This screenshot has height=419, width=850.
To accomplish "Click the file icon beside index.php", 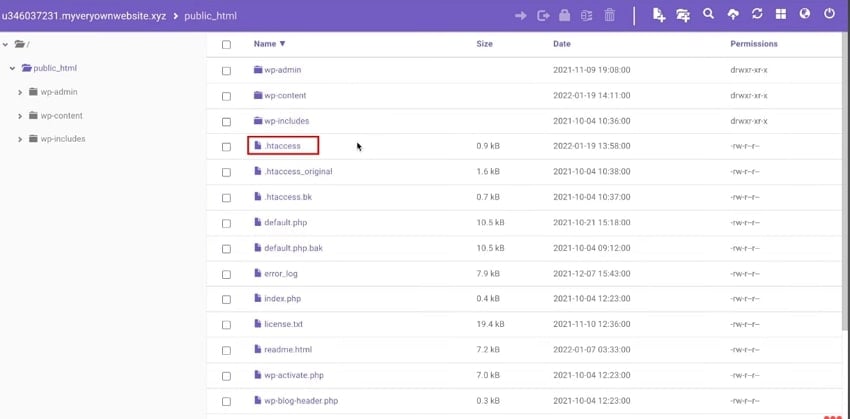I will [258, 298].
